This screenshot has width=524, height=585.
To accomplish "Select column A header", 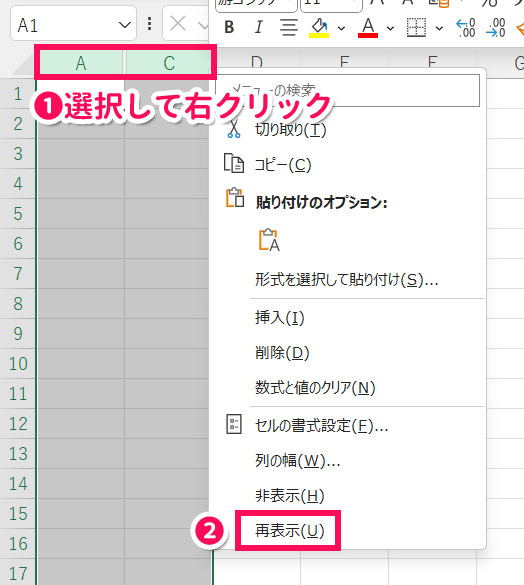I will [x=81, y=63].
